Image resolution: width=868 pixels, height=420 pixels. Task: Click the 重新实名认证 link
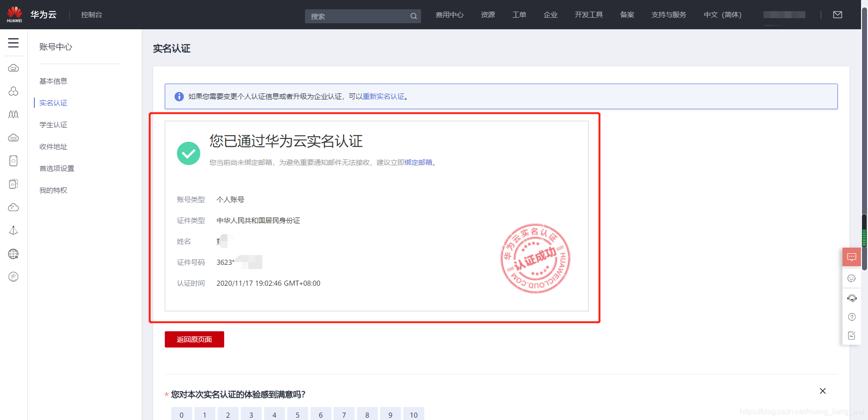[x=383, y=97]
